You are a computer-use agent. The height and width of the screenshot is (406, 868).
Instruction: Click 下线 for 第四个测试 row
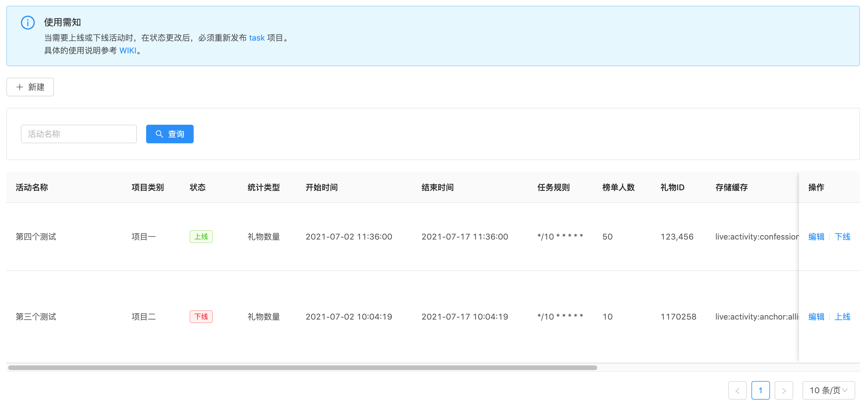[x=842, y=237]
